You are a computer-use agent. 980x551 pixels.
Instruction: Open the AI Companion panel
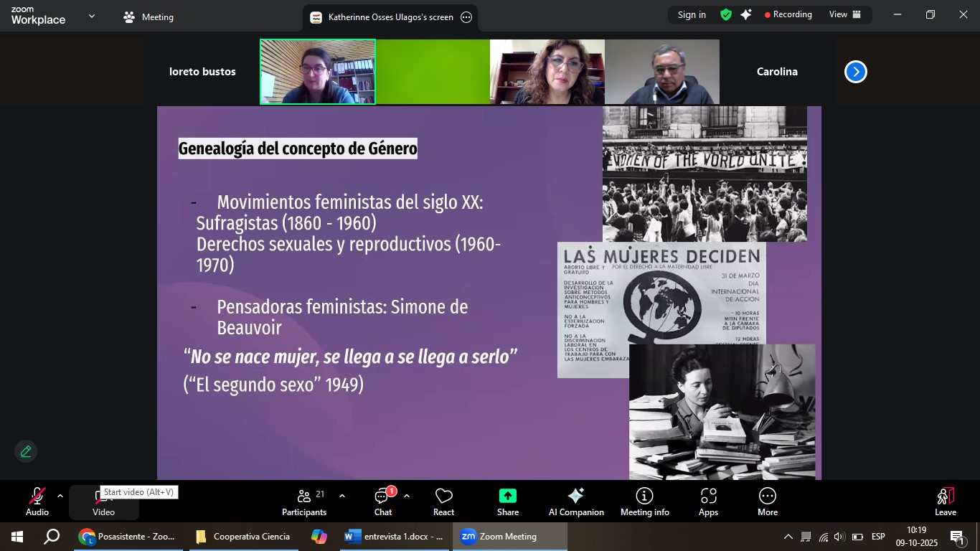pyautogui.click(x=575, y=501)
